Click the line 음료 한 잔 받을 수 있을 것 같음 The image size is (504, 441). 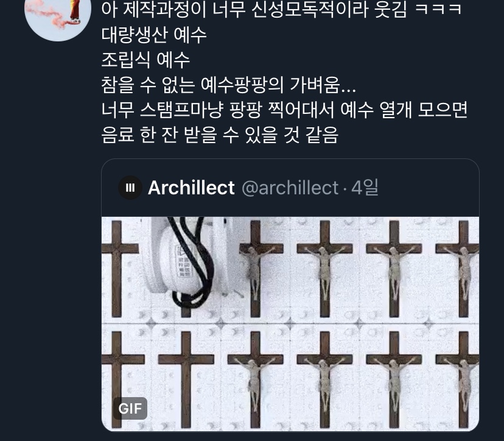220,135
